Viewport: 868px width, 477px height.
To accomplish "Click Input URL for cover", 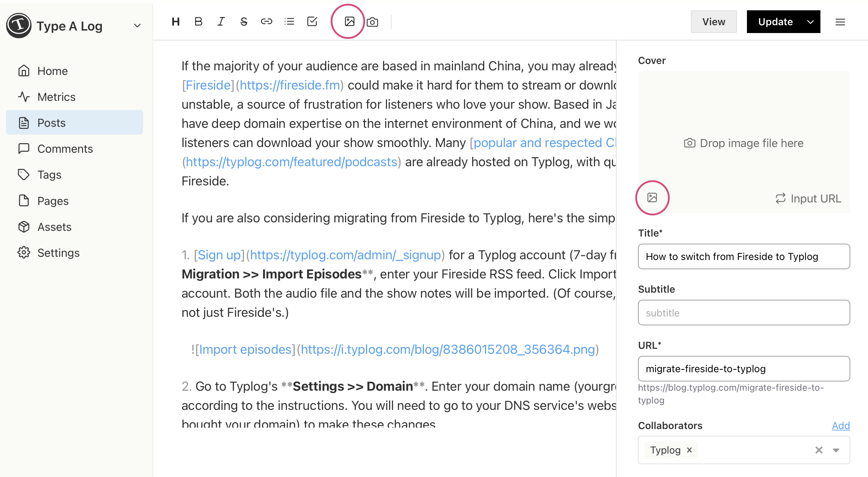I will [x=808, y=198].
